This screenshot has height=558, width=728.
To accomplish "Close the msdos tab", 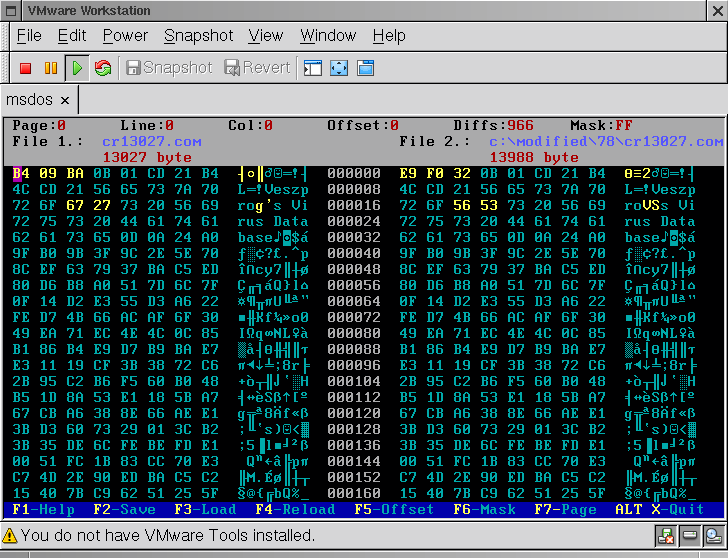I will (x=65, y=100).
